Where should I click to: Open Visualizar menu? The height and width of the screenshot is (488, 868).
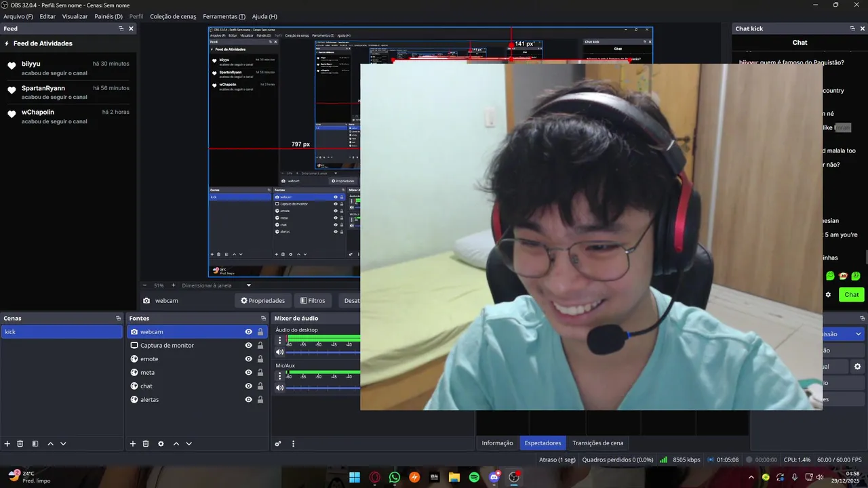point(75,16)
